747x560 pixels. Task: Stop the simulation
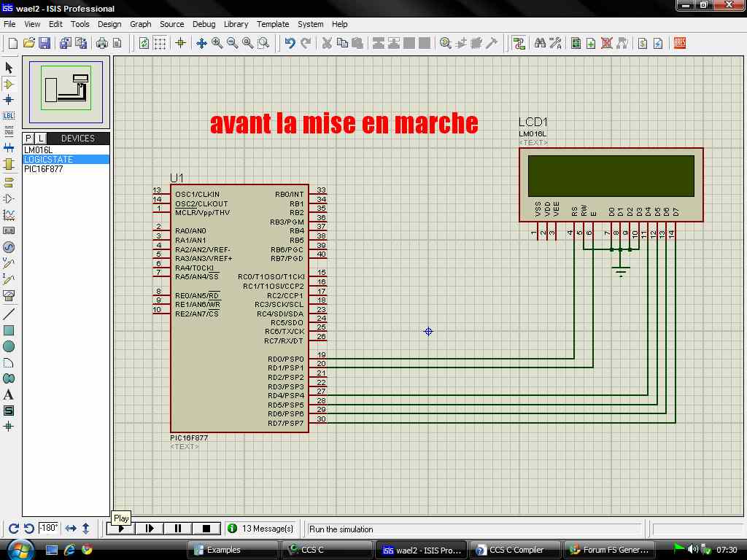(x=206, y=529)
